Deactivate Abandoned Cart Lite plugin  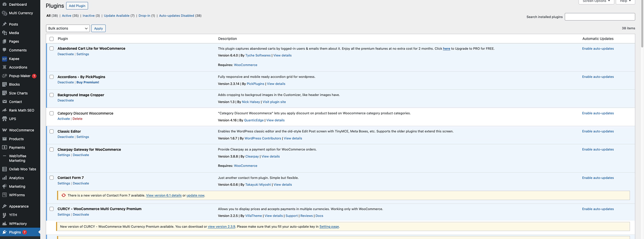[65, 54]
